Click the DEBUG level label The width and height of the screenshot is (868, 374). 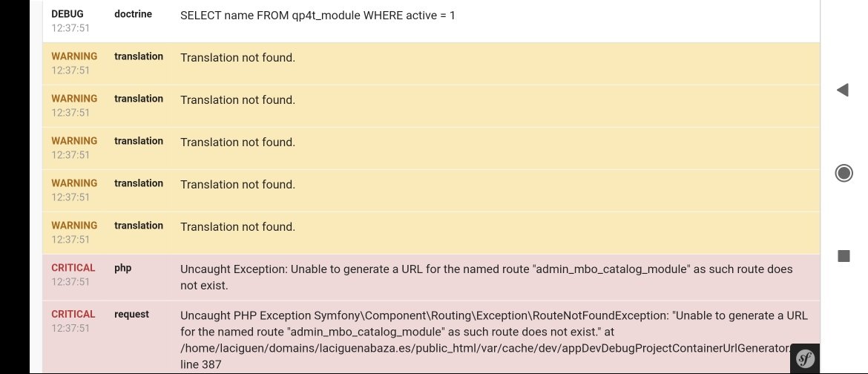[68, 14]
